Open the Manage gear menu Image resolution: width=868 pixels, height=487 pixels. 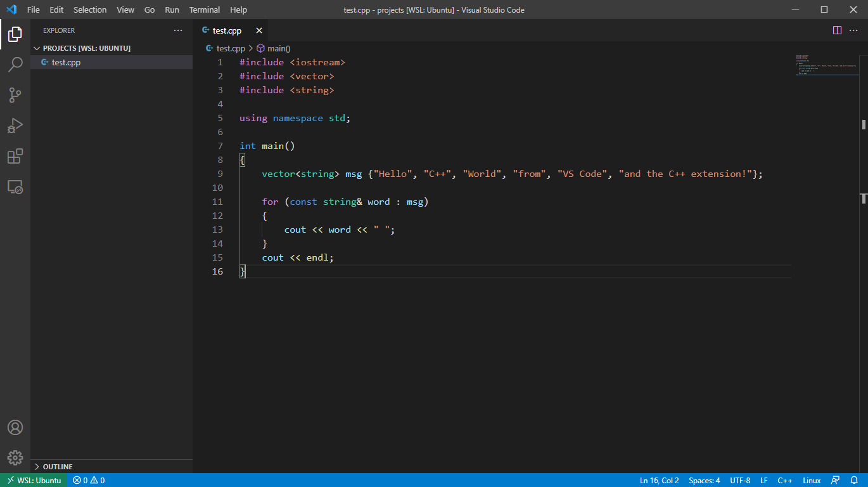coord(15,457)
